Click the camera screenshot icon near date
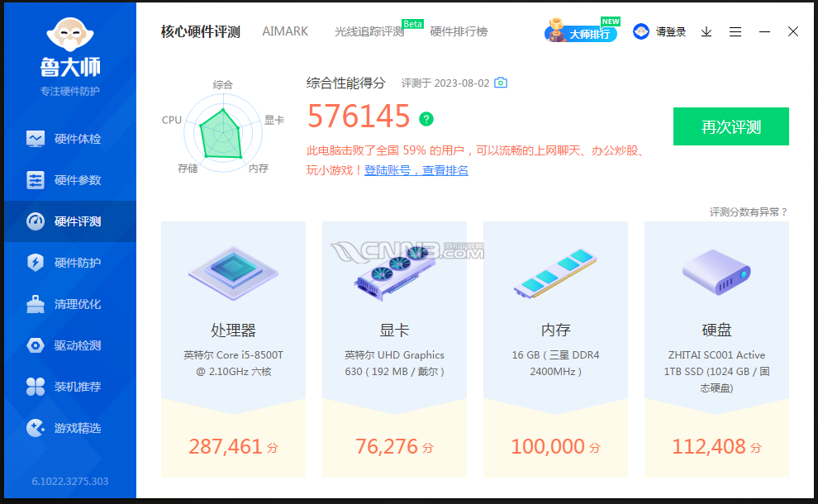 click(501, 83)
